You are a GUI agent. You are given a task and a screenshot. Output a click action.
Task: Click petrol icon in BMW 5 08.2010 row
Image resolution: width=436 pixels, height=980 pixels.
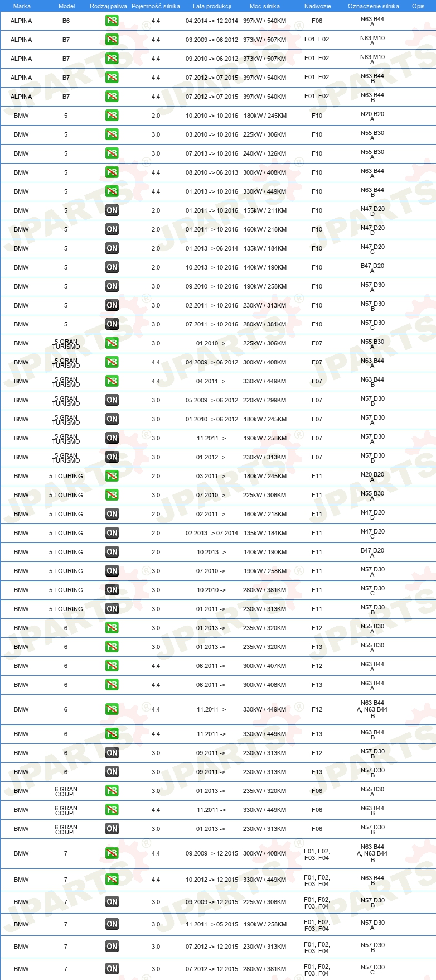tap(112, 172)
